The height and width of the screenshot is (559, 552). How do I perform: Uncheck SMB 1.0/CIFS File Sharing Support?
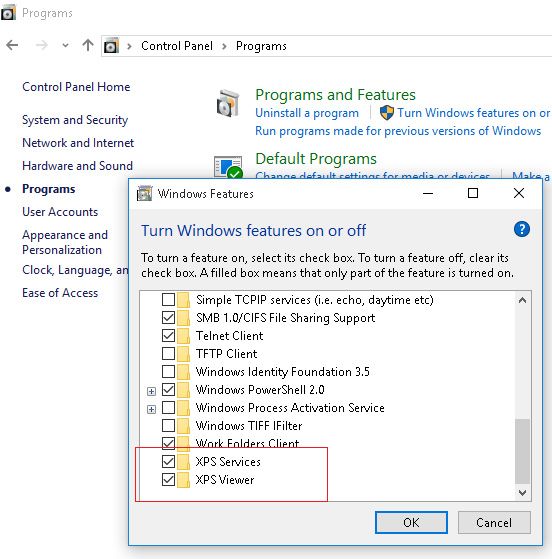tap(168, 317)
